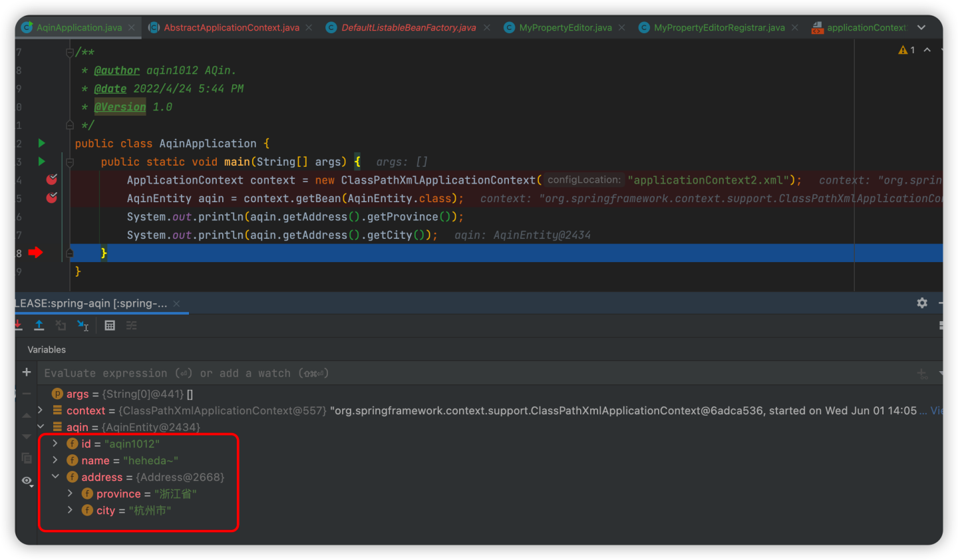
Task: Toggle the watches view eye icon
Action: coord(27,481)
